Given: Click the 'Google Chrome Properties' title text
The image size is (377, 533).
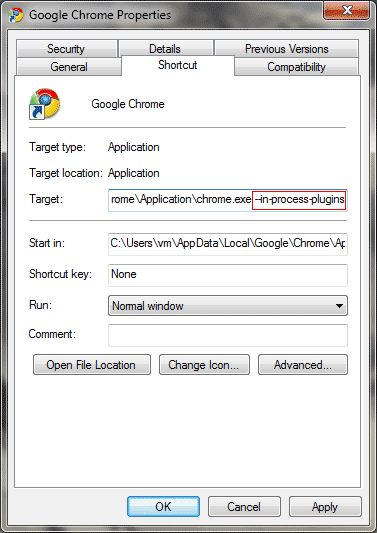Looking at the screenshot, I should pos(100,15).
